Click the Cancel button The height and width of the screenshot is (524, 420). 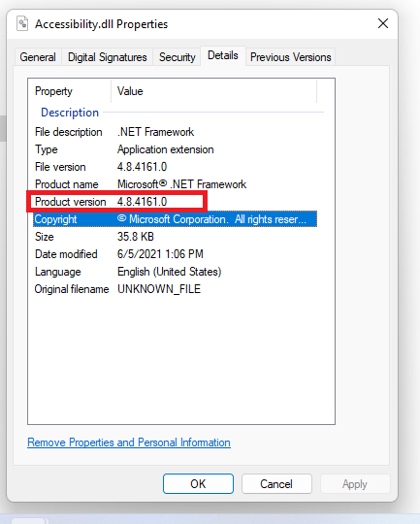[276, 483]
